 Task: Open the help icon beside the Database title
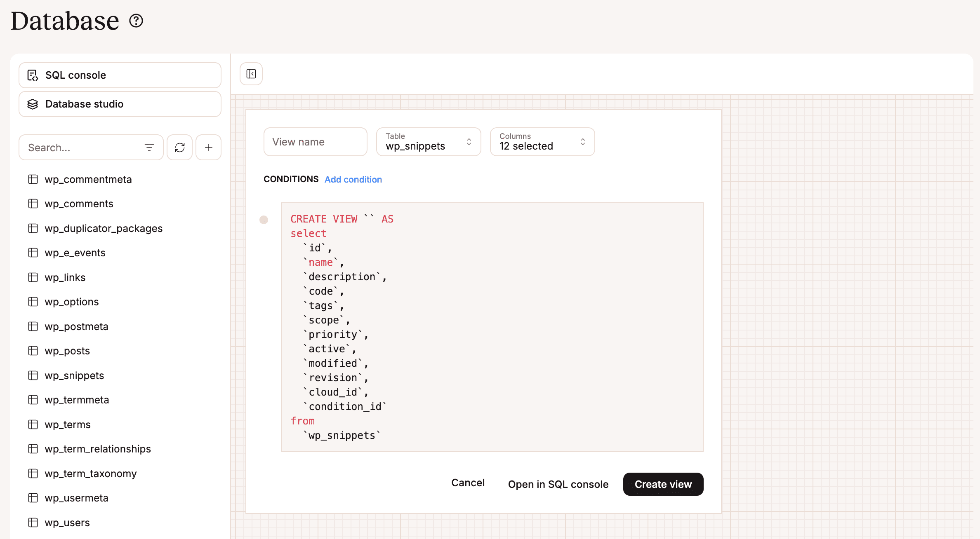(x=136, y=21)
